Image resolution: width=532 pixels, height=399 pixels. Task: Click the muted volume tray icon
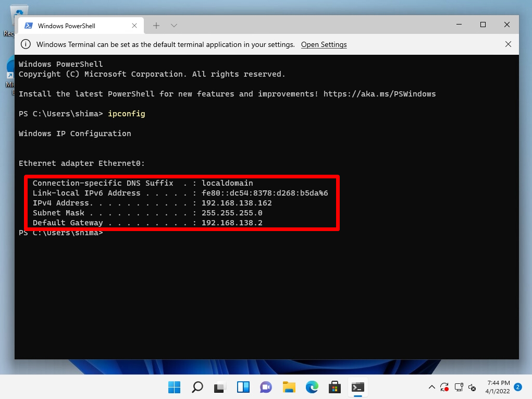[472, 387]
